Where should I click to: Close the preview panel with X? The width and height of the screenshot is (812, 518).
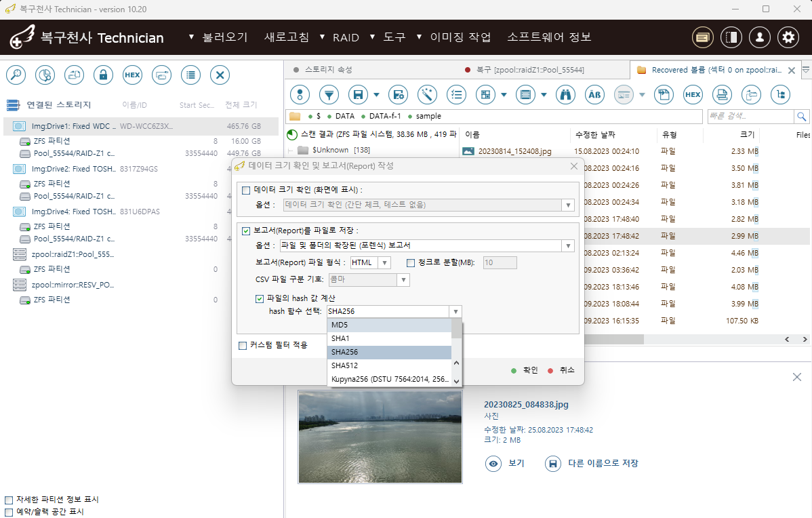click(x=797, y=377)
